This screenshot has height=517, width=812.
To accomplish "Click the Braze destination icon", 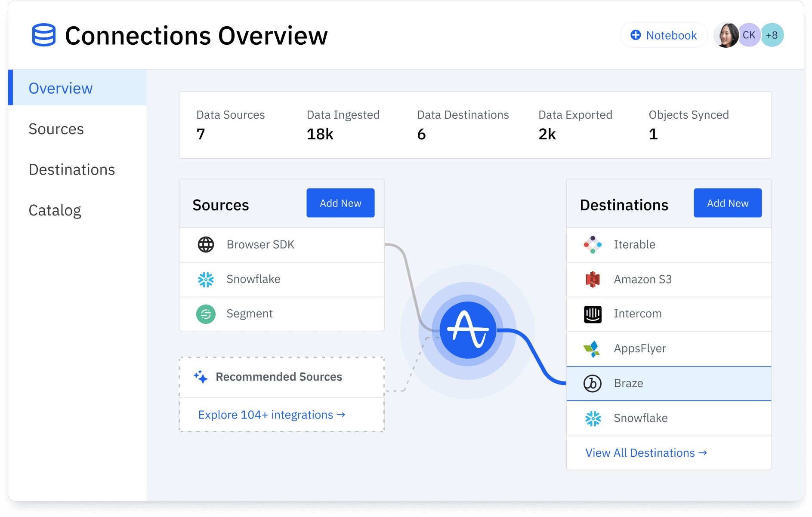I will point(593,383).
